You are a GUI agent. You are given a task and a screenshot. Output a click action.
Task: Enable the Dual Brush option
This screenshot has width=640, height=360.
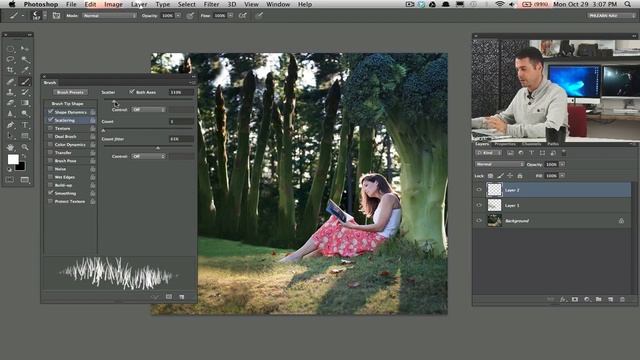coord(51,136)
